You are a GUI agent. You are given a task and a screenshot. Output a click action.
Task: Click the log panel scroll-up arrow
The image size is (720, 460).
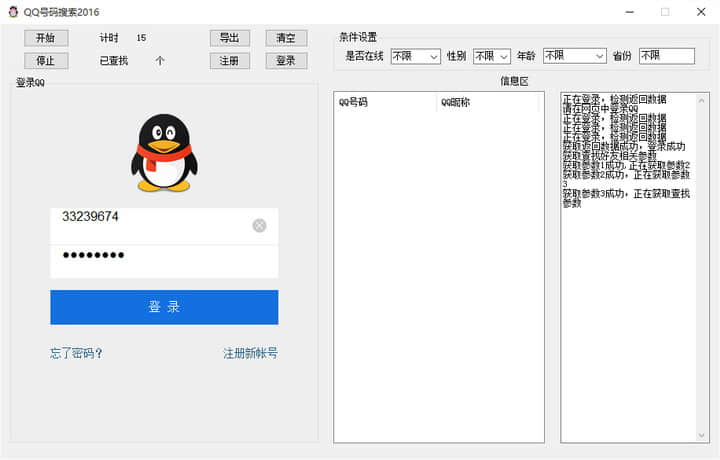pos(701,101)
